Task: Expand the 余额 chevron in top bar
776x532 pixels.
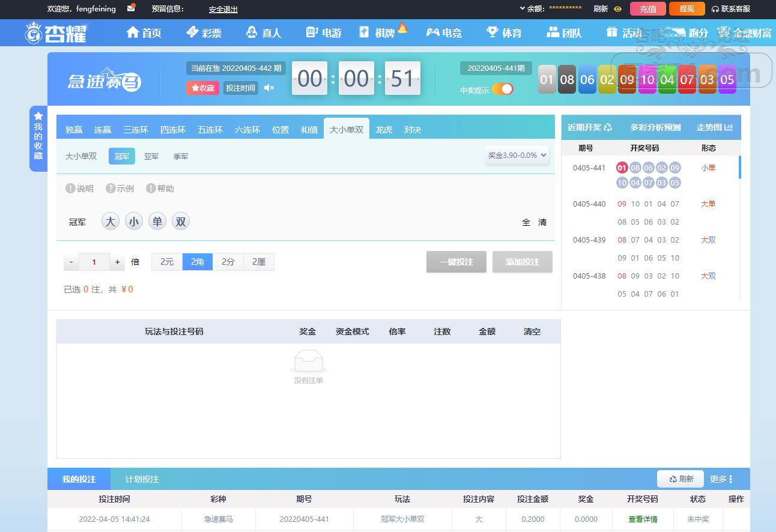Action: pos(523,8)
